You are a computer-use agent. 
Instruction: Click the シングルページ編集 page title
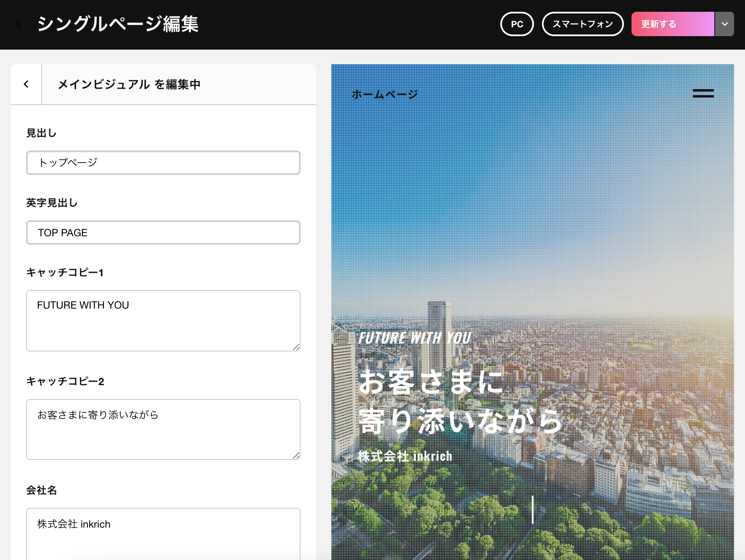(x=118, y=24)
